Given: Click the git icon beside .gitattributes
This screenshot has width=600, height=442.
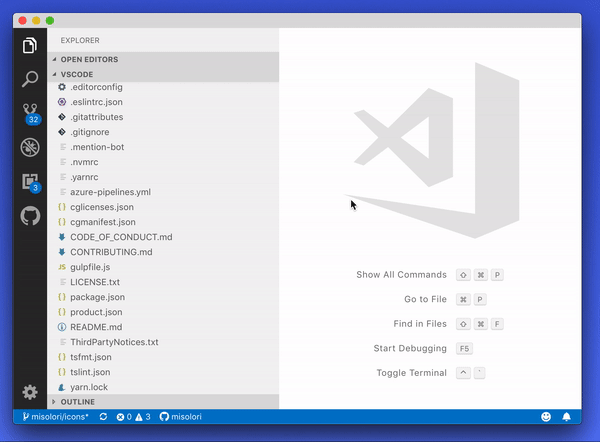Looking at the screenshot, I should (62, 117).
